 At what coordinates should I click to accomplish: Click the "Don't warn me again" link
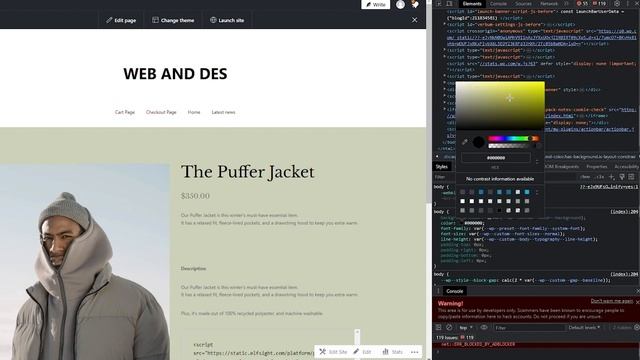[611, 301]
